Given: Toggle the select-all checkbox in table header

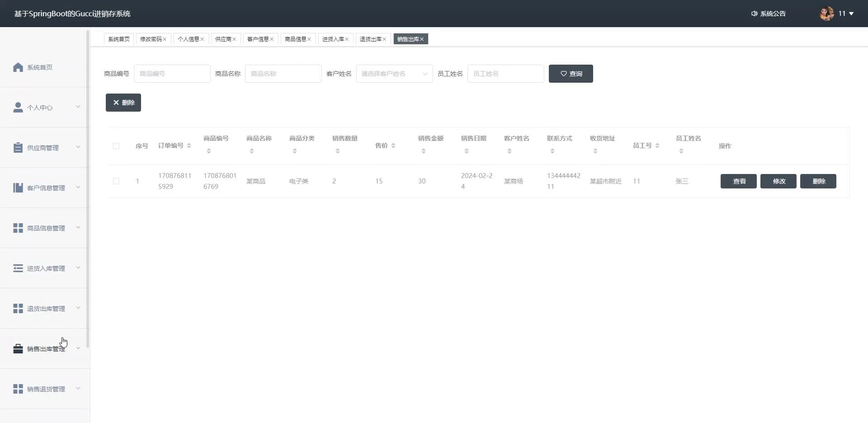Looking at the screenshot, I should coord(116,146).
